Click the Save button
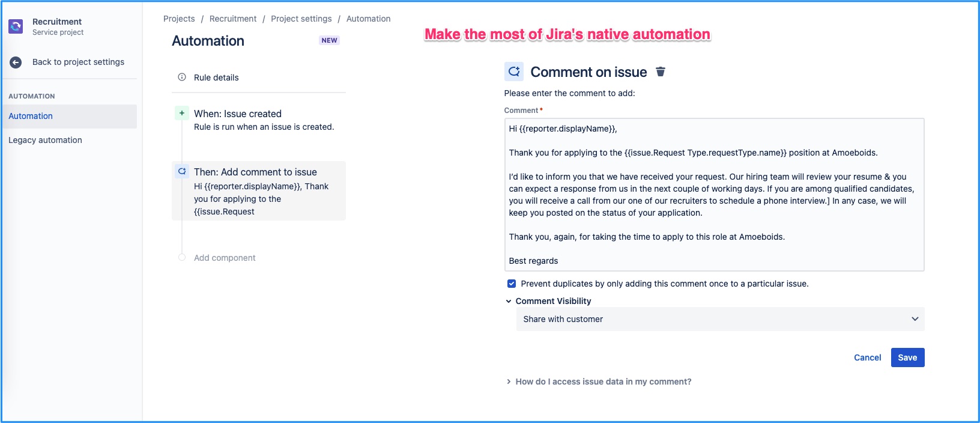The image size is (980, 423). (x=907, y=358)
